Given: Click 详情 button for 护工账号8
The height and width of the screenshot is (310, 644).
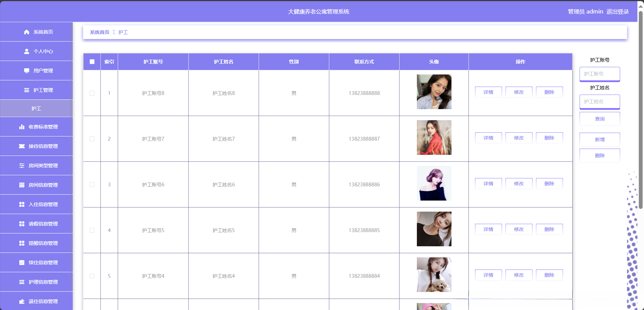Looking at the screenshot, I should [x=488, y=92].
